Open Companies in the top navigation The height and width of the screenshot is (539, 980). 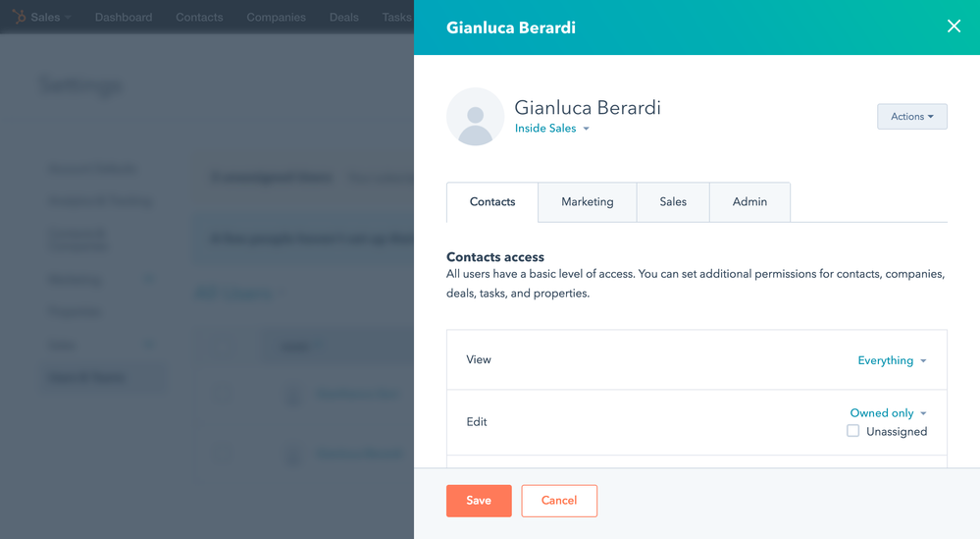(277, 17)
